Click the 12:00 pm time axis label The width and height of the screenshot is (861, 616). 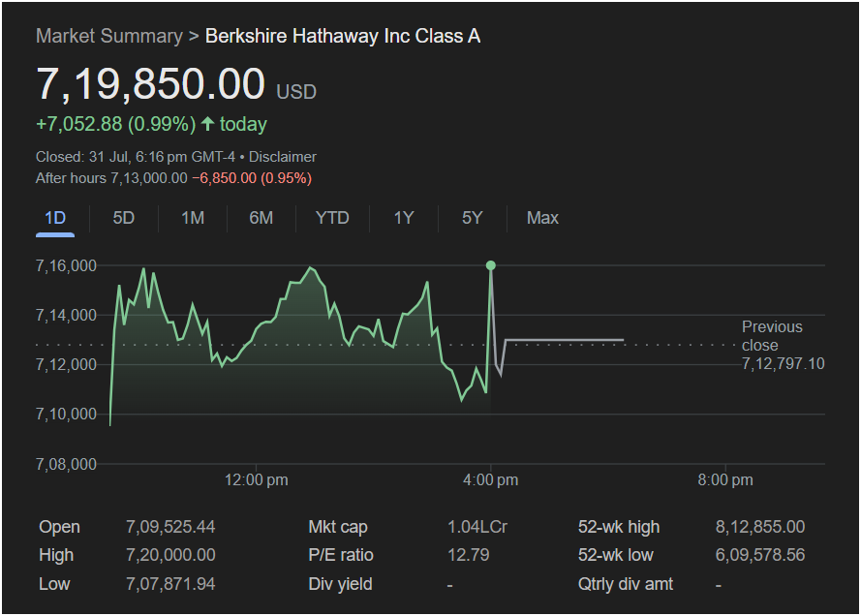[256, 479]
